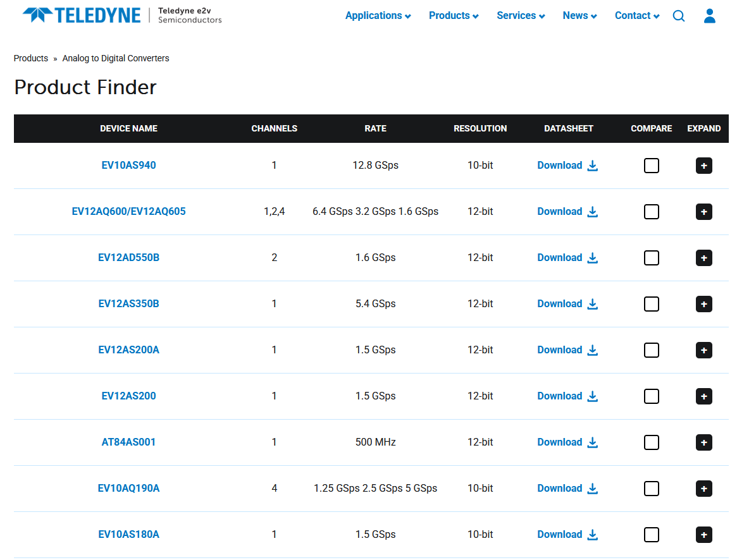Download the AT84AS001 datasheet
The image size is (737, 560).
click(567, 442)
